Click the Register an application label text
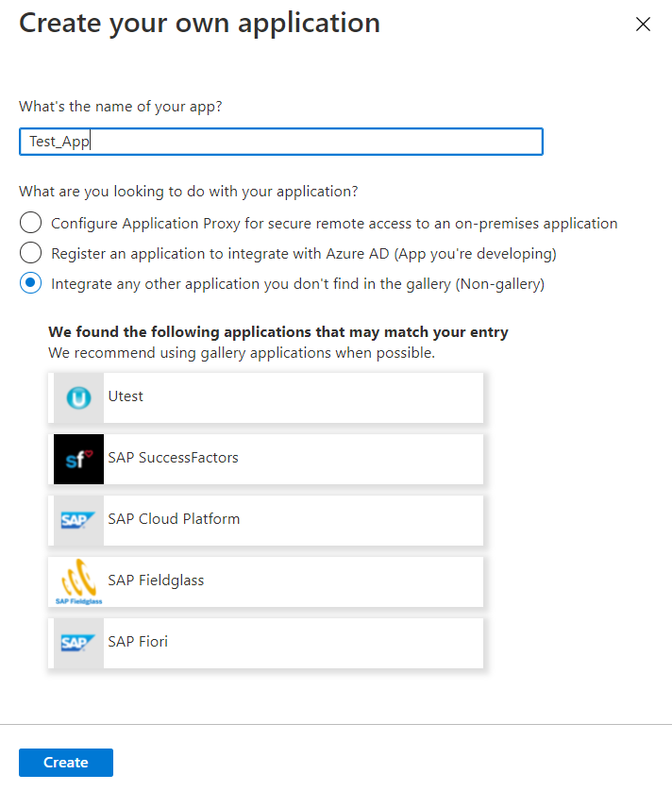 (x=303, y=254)
